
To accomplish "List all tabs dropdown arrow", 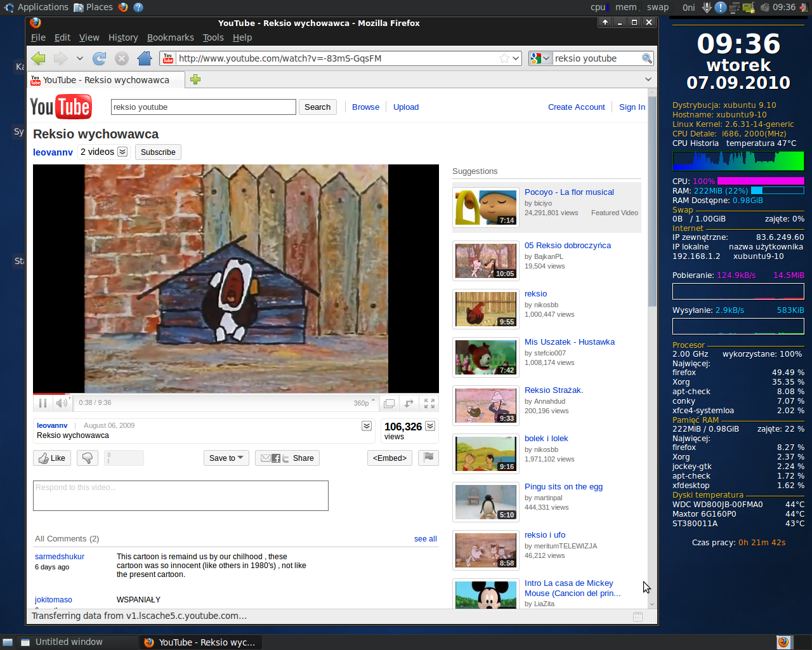I will click(648, 79).
